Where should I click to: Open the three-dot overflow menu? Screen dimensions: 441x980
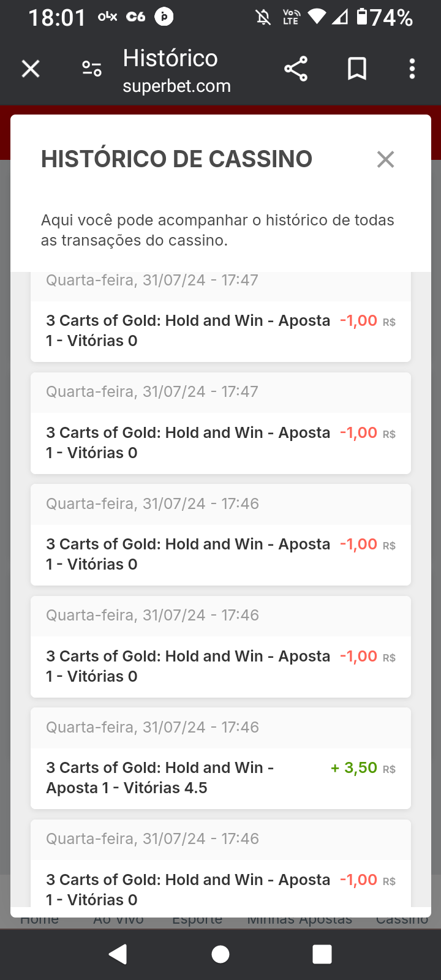412,69
